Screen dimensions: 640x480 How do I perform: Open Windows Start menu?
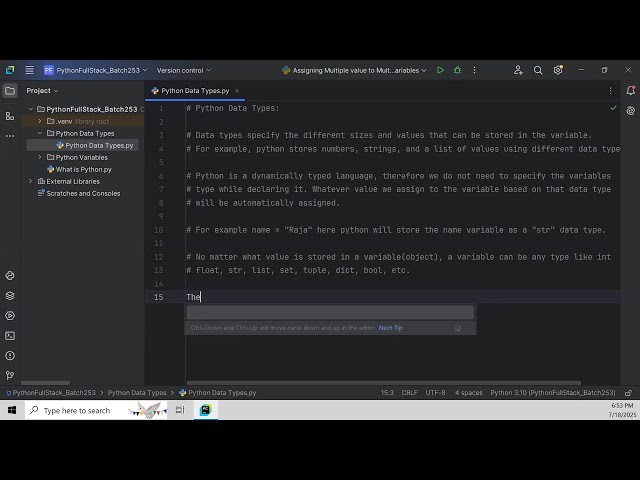click(x=12, y=410)
